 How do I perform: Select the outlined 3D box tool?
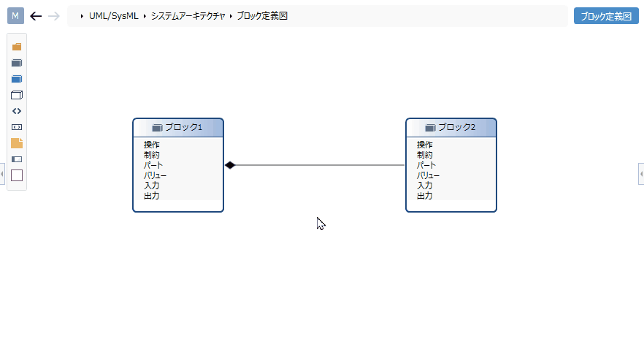click(x=17, y=95)
